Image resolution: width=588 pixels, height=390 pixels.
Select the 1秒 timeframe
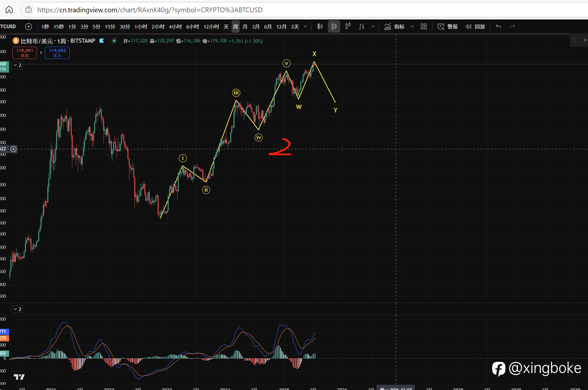(x=45, y=27)
